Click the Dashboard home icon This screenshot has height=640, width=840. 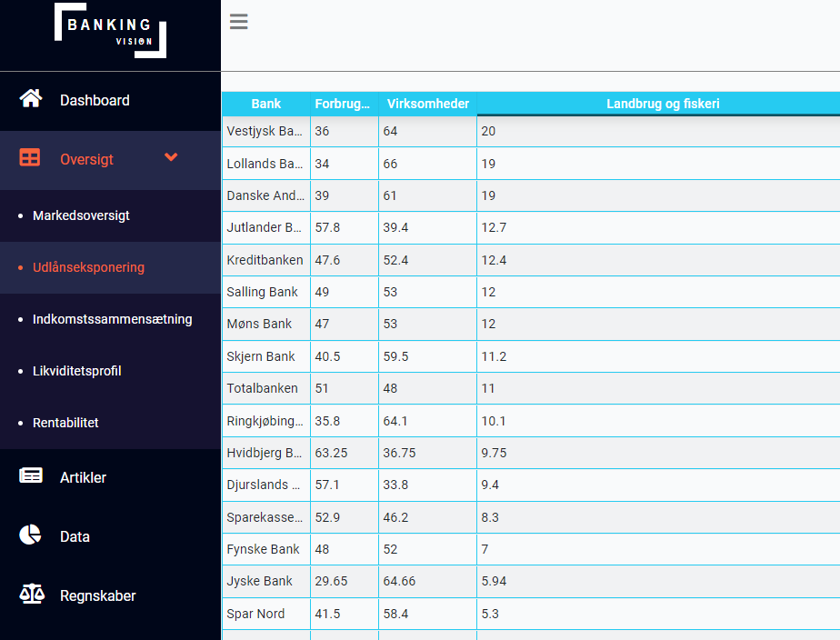click(x=31, y=98)
